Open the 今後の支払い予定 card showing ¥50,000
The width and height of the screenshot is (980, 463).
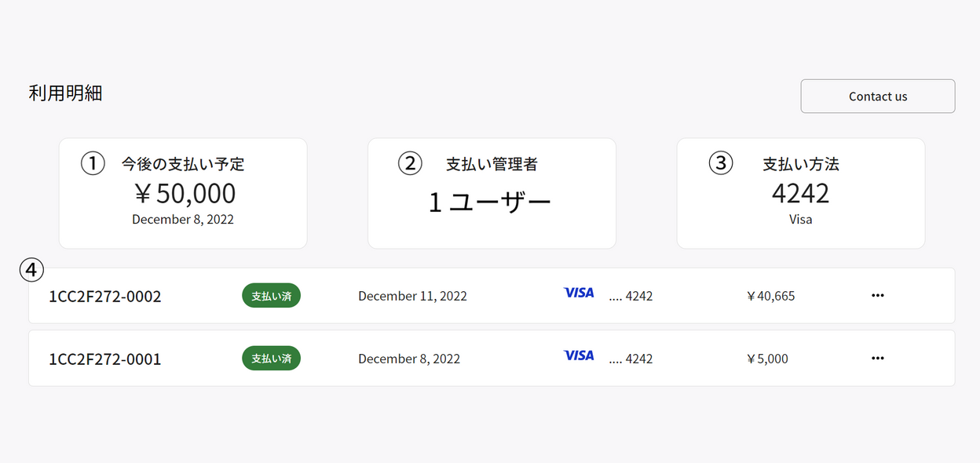tap(183, 194)
